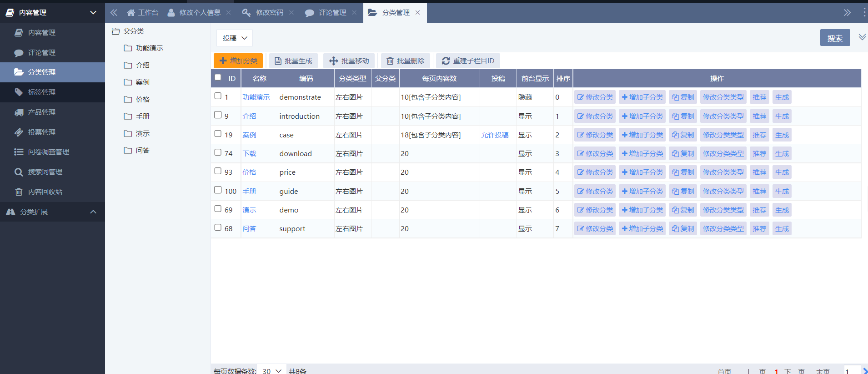Click 修改分类类型 for the download row
Image resolution: width=868 pixels, height=374 pixels.
[x=723, y=154]
